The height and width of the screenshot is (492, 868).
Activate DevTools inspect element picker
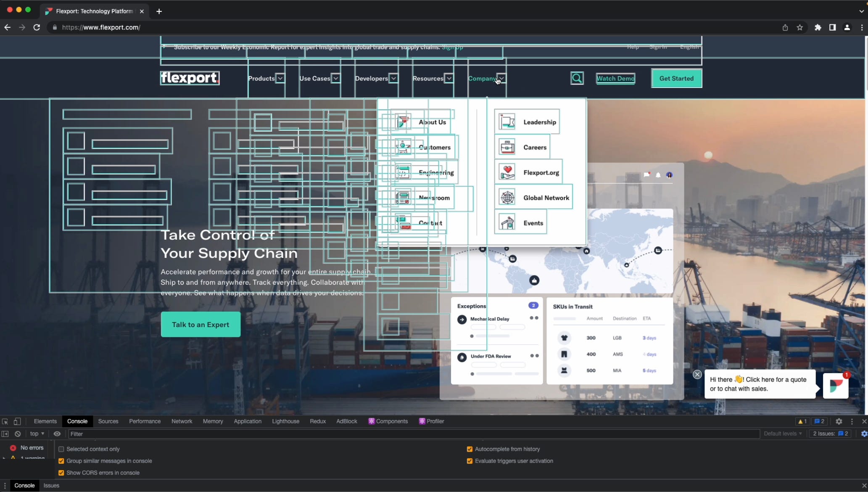[x=5, y=421]
